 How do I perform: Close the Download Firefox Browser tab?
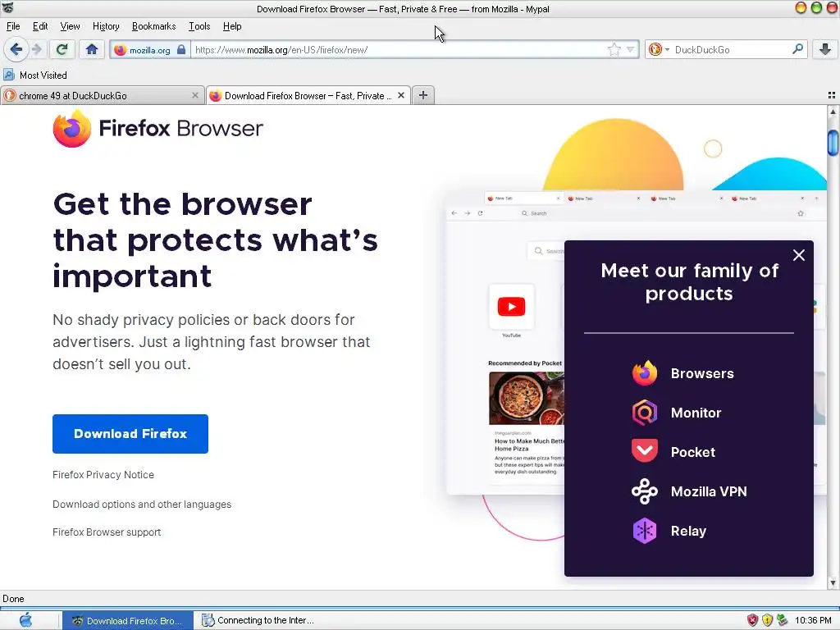click(400, 95)
